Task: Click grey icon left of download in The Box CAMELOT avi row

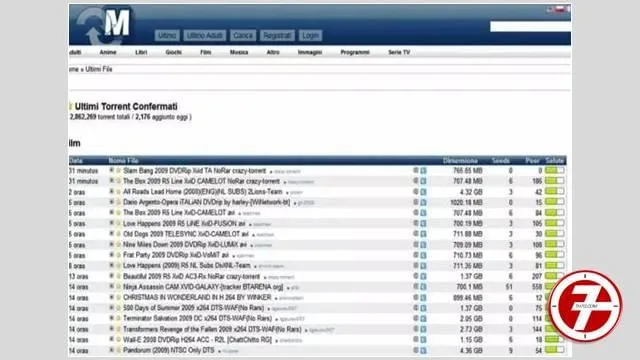Action: [x=416, y=213]
